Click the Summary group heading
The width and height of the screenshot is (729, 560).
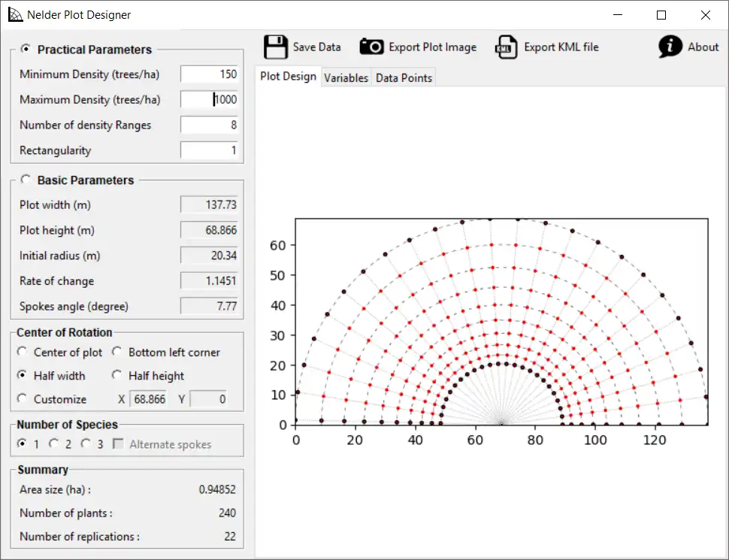[43, 470]
